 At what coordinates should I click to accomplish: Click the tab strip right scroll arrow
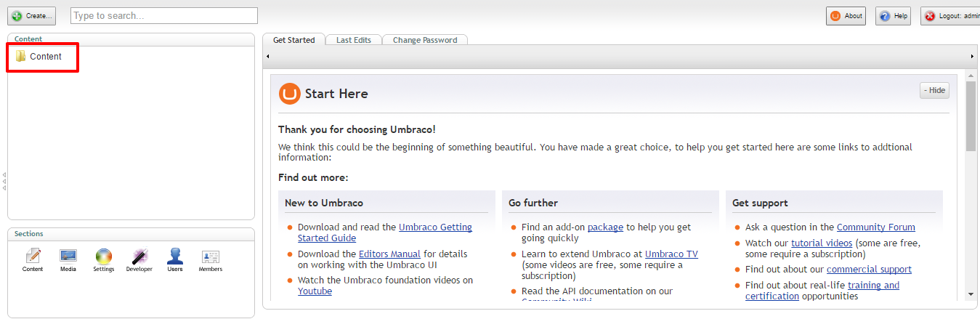(x=972, y=56)
